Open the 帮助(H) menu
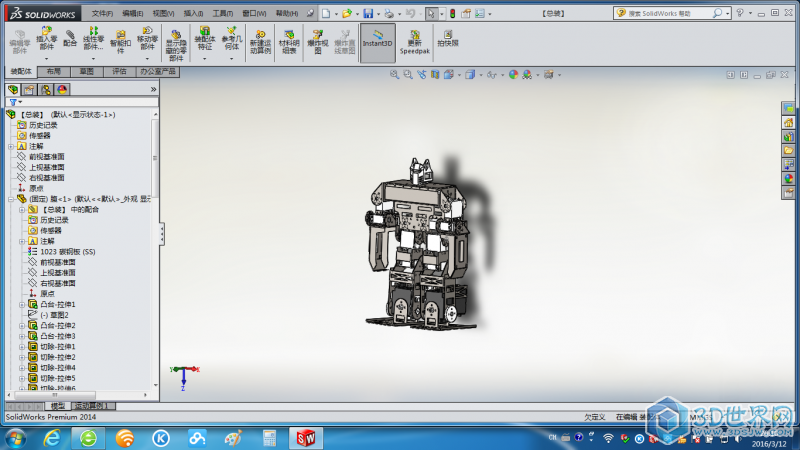Viewport: 800px width, 450px height. point(286,13)
